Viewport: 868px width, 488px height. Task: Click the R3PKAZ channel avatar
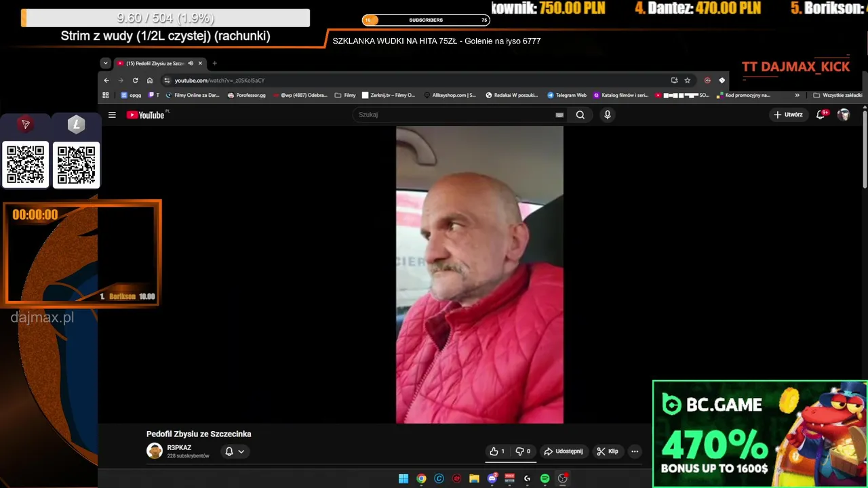[x=155, y=451]
